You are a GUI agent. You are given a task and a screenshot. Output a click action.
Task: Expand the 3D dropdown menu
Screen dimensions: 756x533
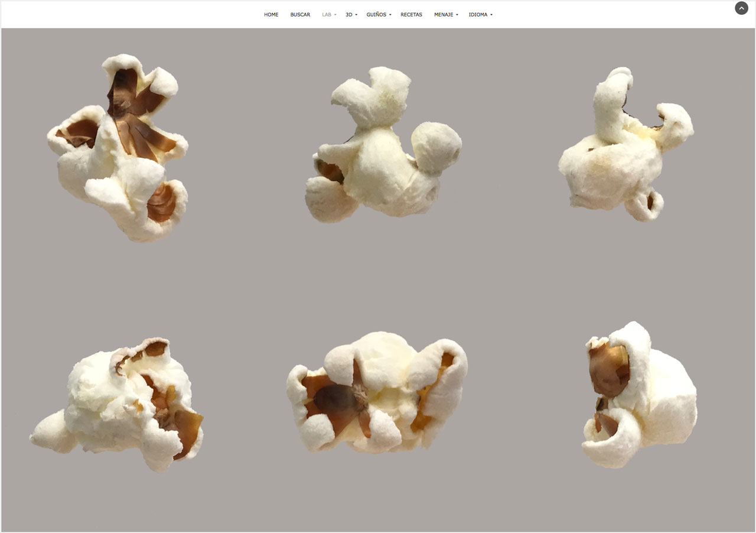point(351,15)
